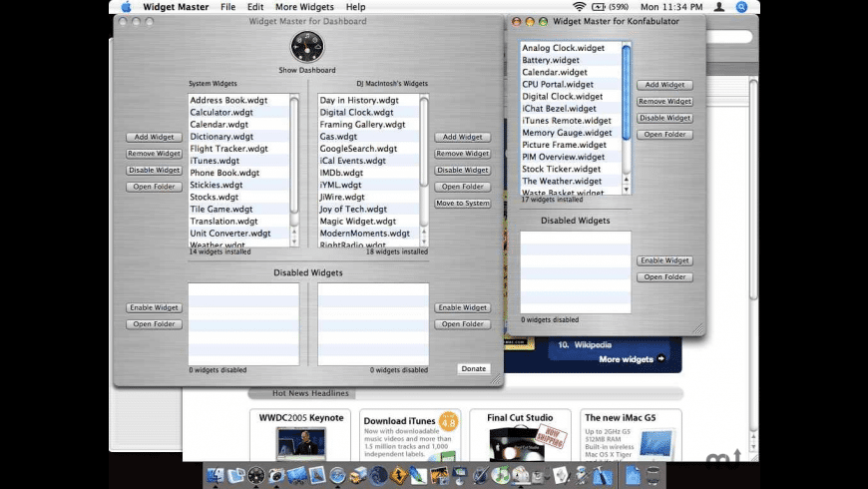Image resolution: width=868 pixels, height=489 pixels.
Task: Click Move to System button
Action: click(462, 204)
